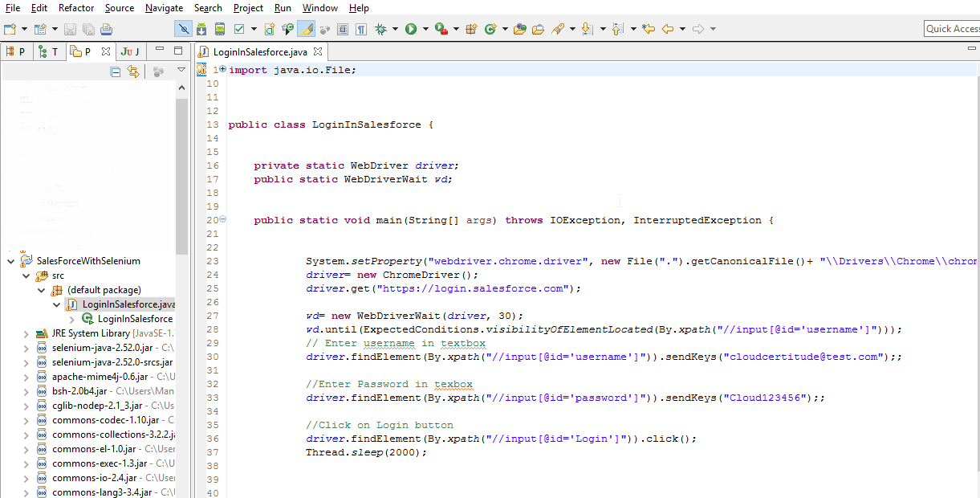
Task: Click the green Run button in toolbar
Action: point(411,29)
